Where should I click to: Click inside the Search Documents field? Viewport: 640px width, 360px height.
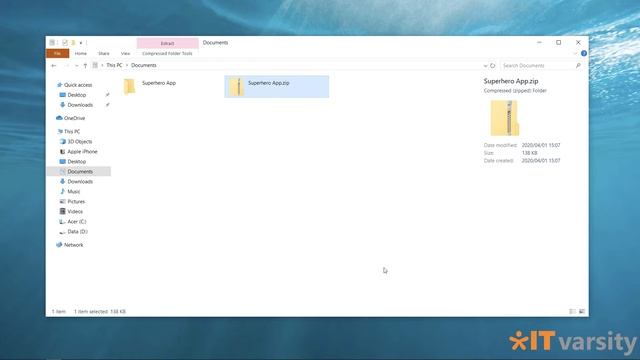click(x=541, y=65)
